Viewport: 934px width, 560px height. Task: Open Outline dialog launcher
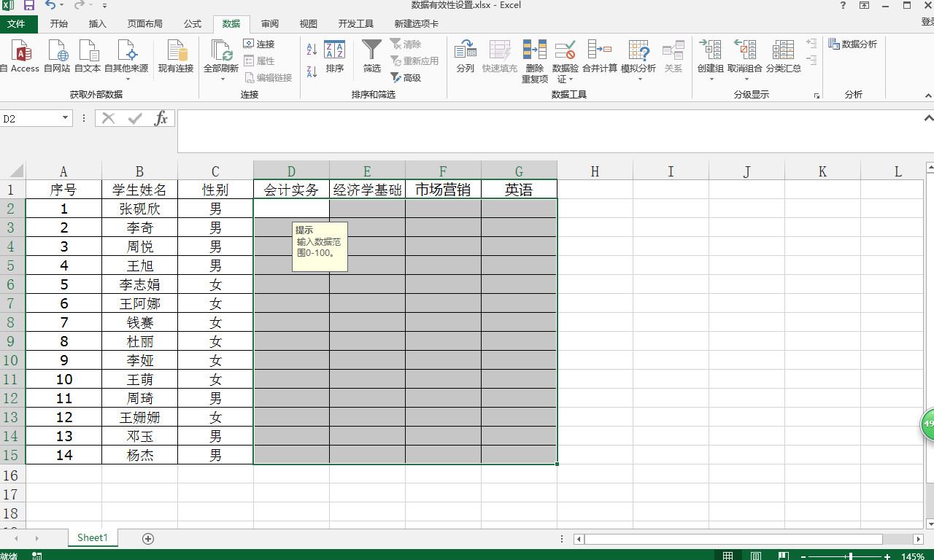817,96
